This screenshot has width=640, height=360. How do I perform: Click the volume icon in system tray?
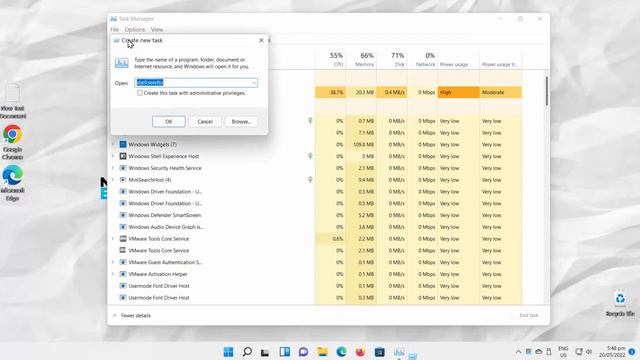(589, 351)
